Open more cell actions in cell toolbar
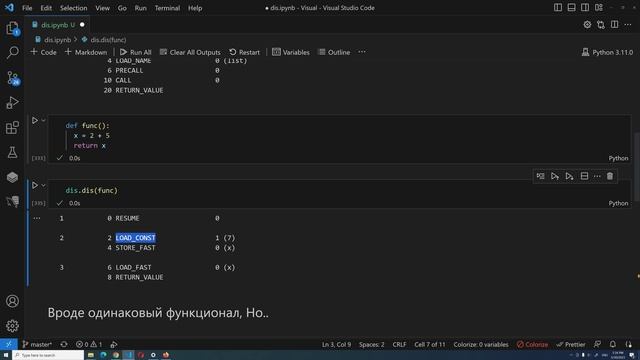Viewport: 640px width, 360px height. pyautogui.click(x=597, y=176)
